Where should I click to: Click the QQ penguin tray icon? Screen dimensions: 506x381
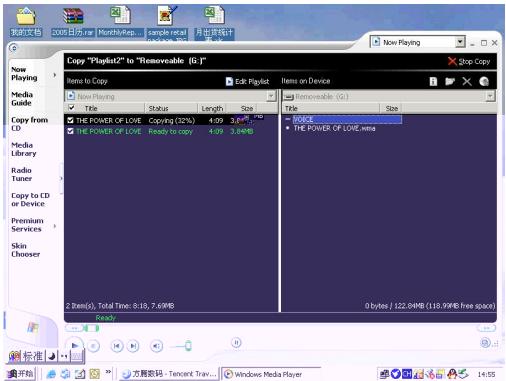(452, 374)
